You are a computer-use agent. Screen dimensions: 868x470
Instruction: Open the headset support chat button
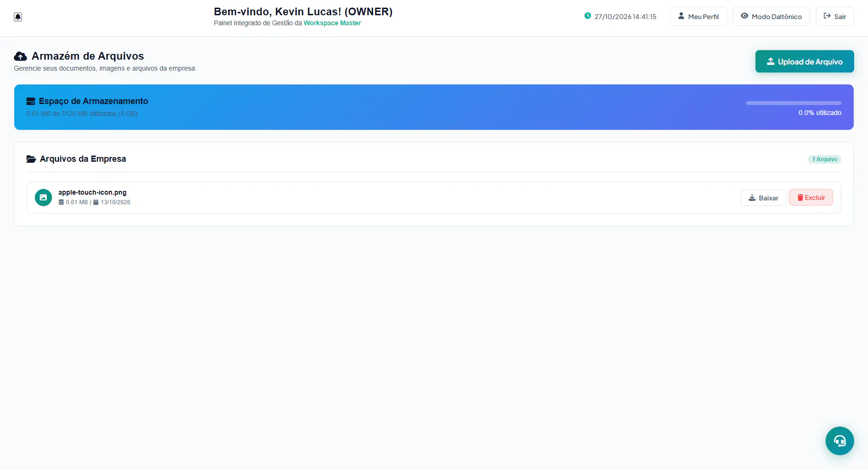(x=839, y=441)
